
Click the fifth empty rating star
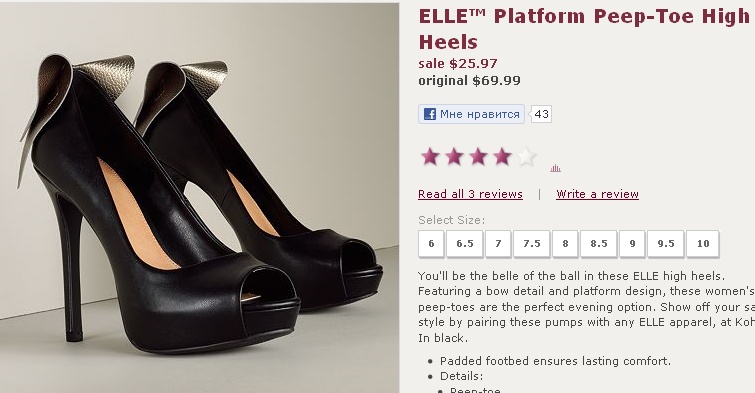point(526,157)
